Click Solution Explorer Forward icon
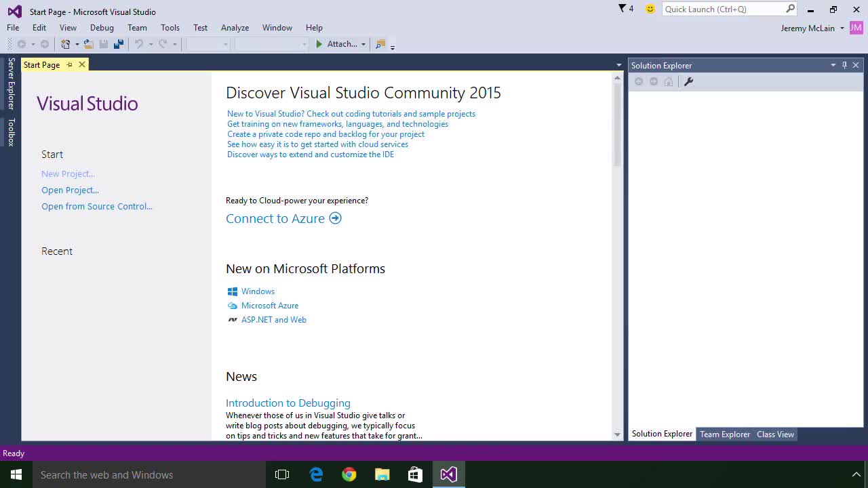Image resolution: width=868 pixels, height=488 pixels. [654, 81]
